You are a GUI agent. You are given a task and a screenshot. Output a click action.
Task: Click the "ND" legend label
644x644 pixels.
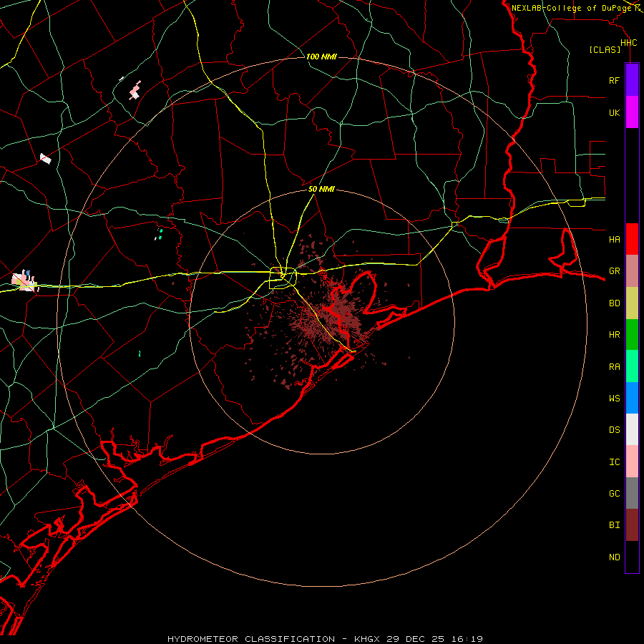[614, 557]
